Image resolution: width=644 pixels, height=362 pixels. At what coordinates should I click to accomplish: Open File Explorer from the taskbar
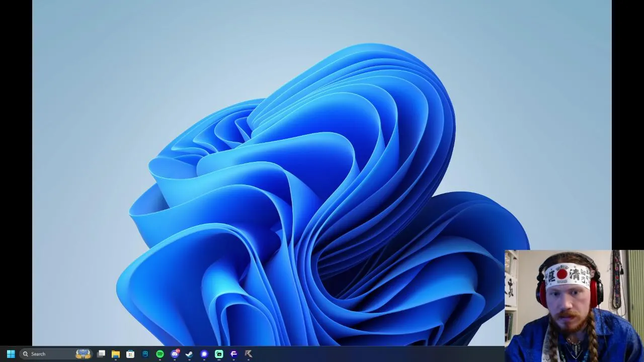(x=116, y=354)
